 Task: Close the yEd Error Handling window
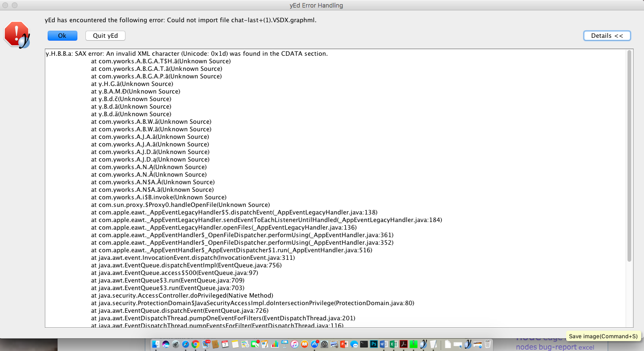[x=5, y=5]
